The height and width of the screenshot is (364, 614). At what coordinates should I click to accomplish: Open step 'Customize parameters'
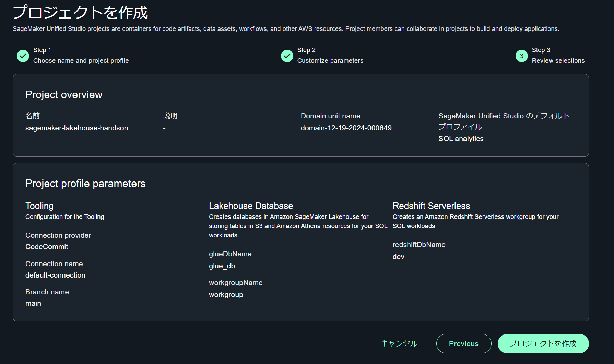pyautogui.click(x=330, y=61)
